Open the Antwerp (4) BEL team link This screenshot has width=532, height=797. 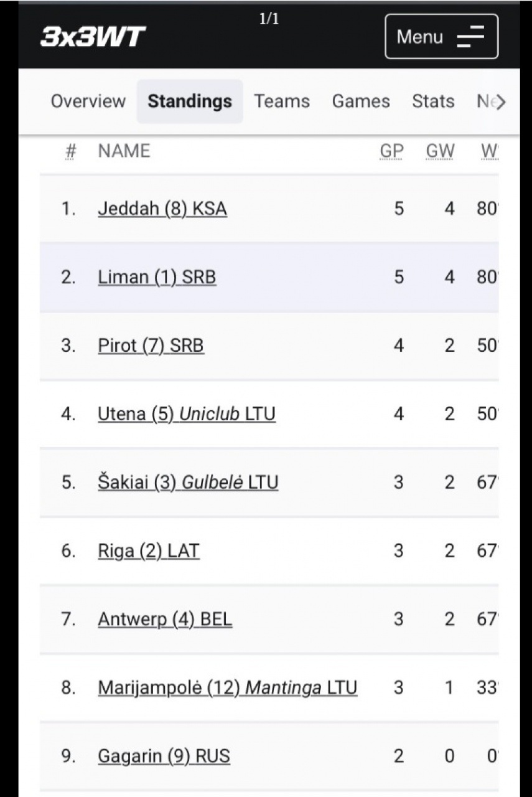(165, 620)
